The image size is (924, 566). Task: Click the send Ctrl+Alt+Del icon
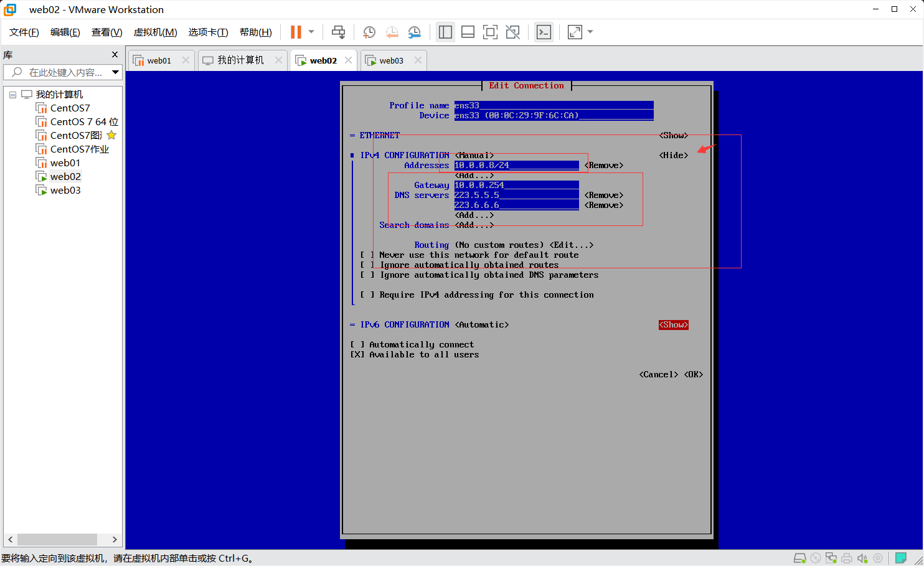pyautogui.click(x=338, y=32)
